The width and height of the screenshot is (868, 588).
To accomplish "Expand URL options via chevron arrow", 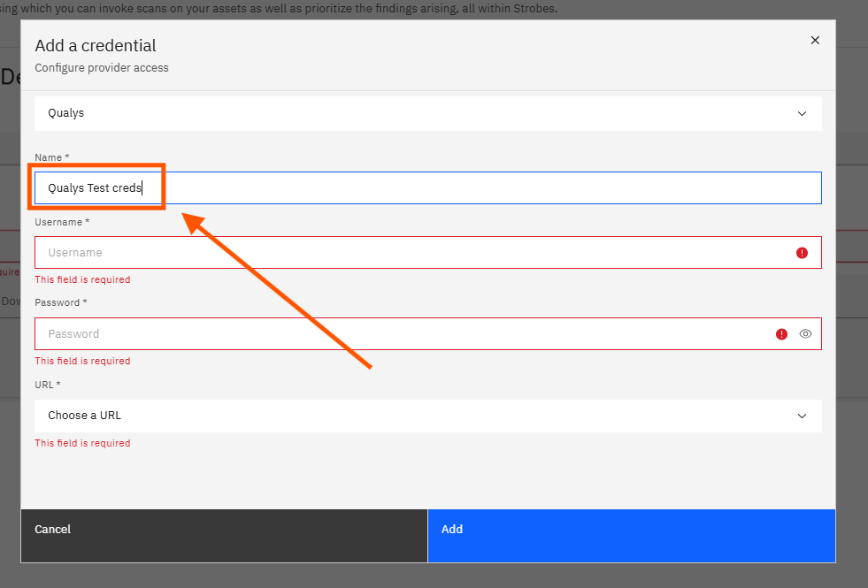I will click(802, 416).
